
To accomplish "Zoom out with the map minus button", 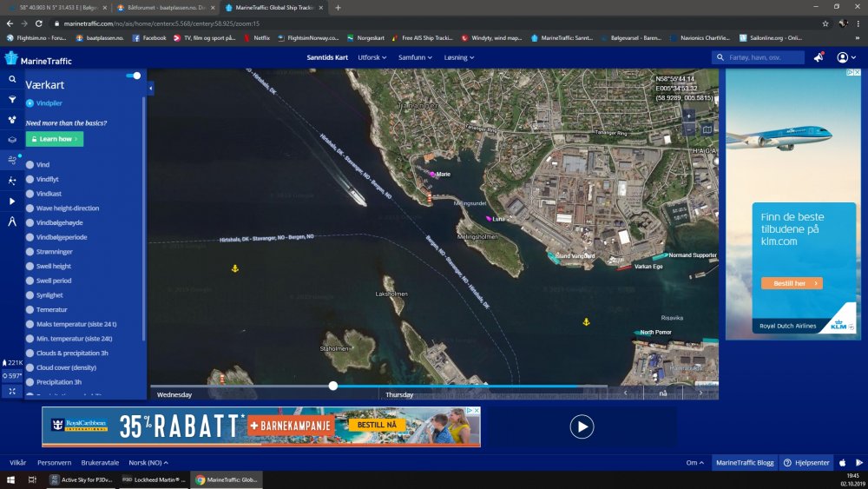I will click(x=688, y=129).
